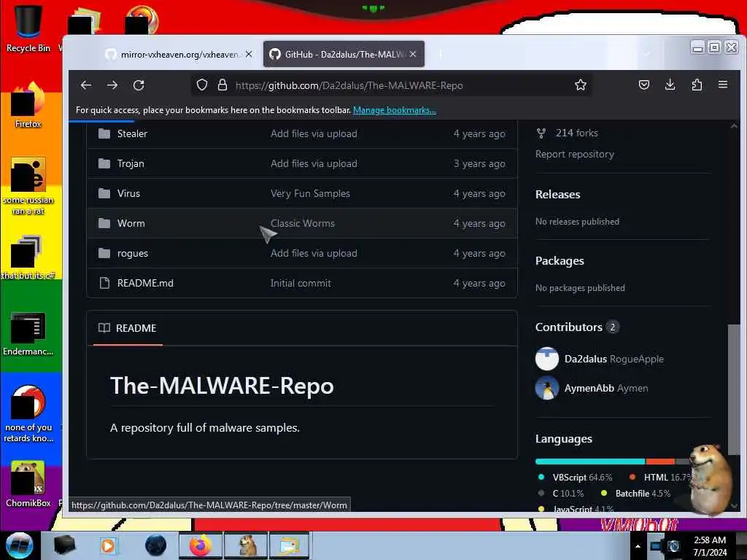Click the Initial commit message
The height and width of the screenshot is (560, 747).
point(301,284)
